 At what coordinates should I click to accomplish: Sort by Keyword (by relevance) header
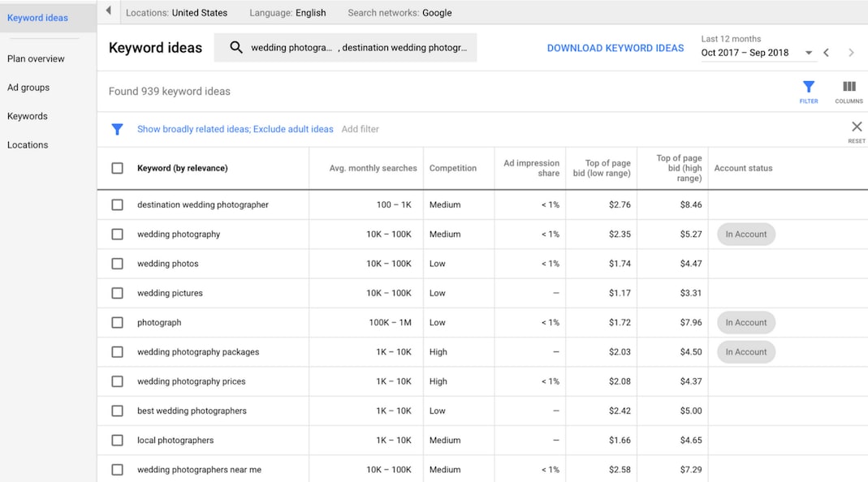[182, 168]
